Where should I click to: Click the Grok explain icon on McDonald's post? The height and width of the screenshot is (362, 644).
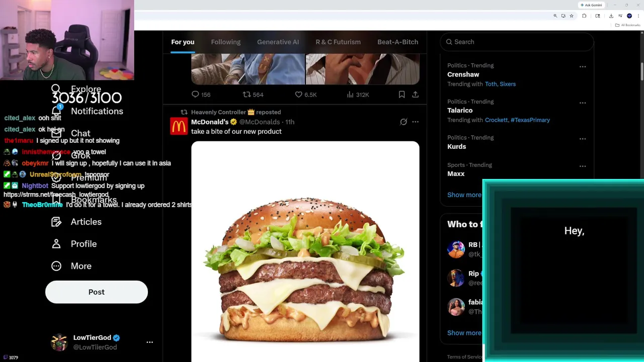click(404, 122)
